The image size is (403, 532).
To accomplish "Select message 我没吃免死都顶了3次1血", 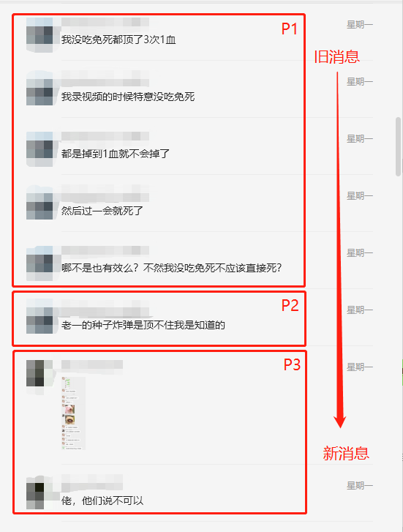I will coord(118,40).
